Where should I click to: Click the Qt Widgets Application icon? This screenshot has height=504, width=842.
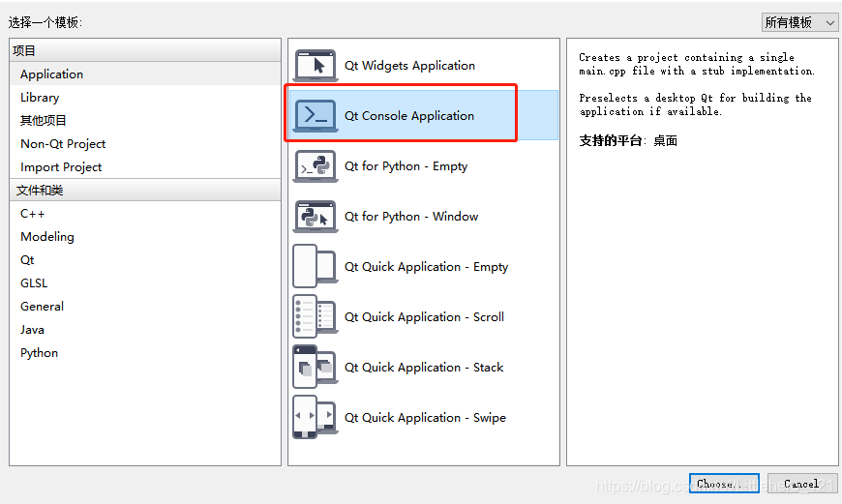point(316,66)
